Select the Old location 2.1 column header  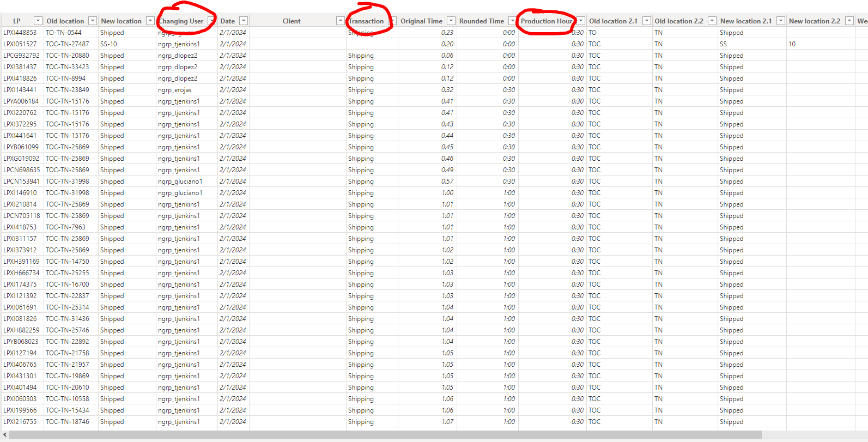tap(614, 21)
